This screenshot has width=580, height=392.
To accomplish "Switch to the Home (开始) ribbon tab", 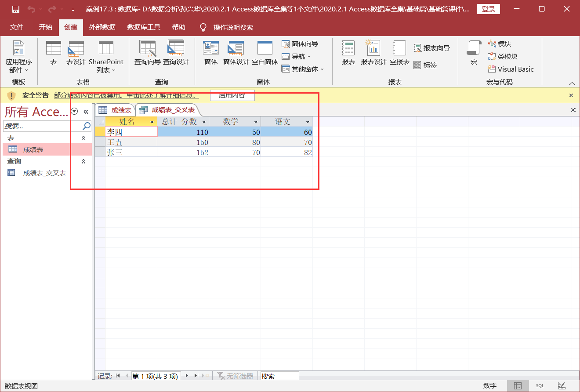I will pyautogui.click(x=45, y=27).
